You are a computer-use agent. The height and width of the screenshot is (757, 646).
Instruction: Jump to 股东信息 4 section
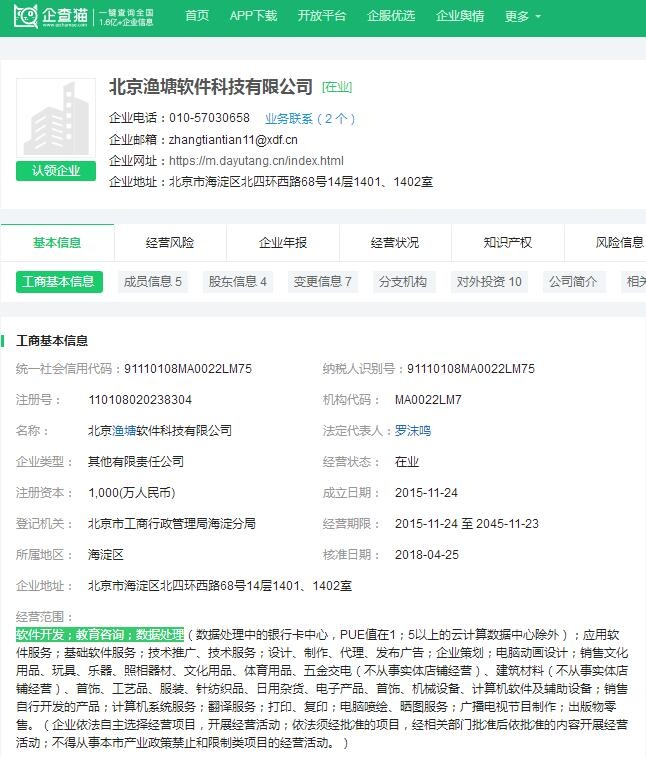(238, 282)
